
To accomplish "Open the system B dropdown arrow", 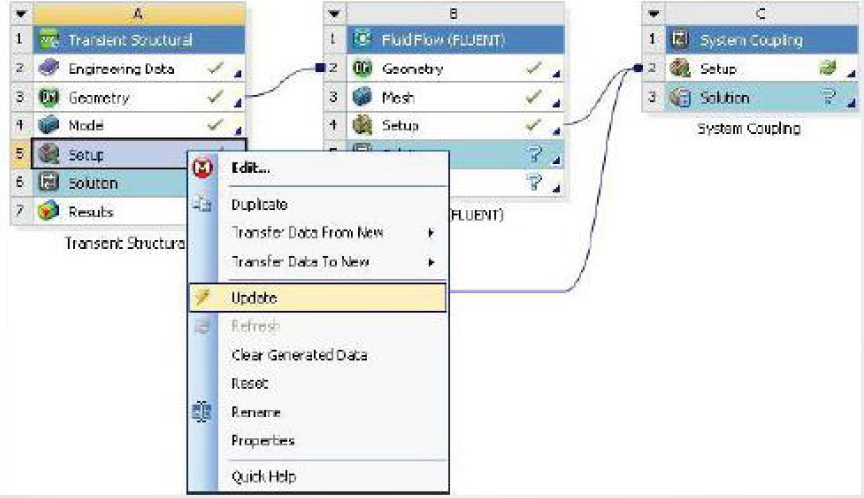I will (x=334, y=13).
